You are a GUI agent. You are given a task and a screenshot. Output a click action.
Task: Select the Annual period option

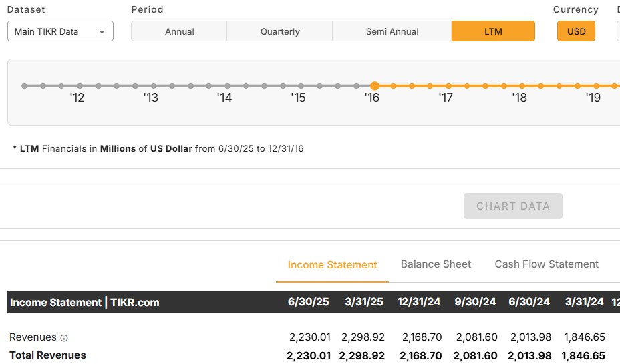tap(179, 31)
